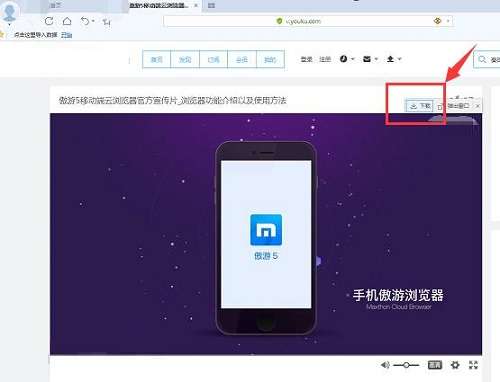This screenshot has height=382, width=500.
Task: Expand the Youku history clock dropdown
Action: point(347,59)
